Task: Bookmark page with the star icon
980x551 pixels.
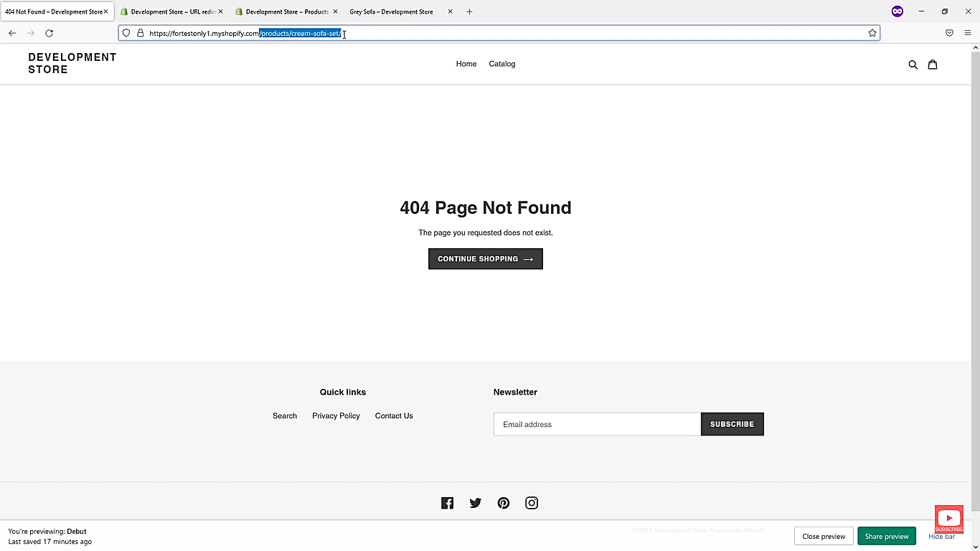Action: point(872,33)
